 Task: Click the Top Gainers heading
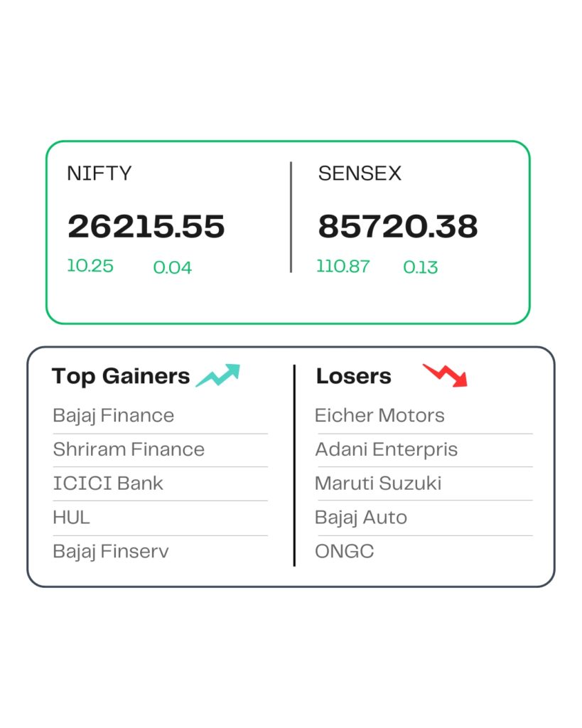[121, 376]
